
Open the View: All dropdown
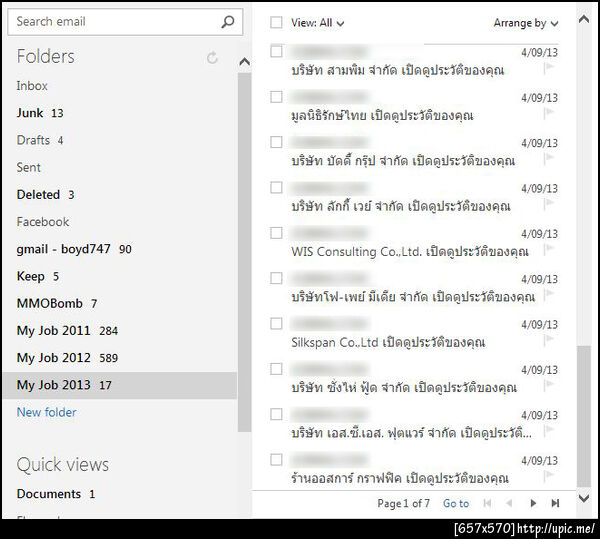click(317, 23)
